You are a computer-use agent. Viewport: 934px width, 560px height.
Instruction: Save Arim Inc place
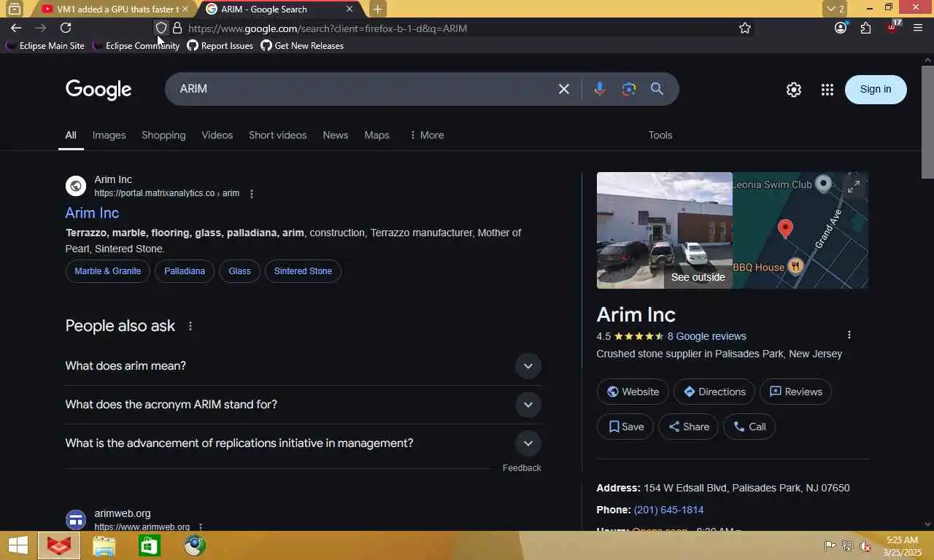(625, 427)
